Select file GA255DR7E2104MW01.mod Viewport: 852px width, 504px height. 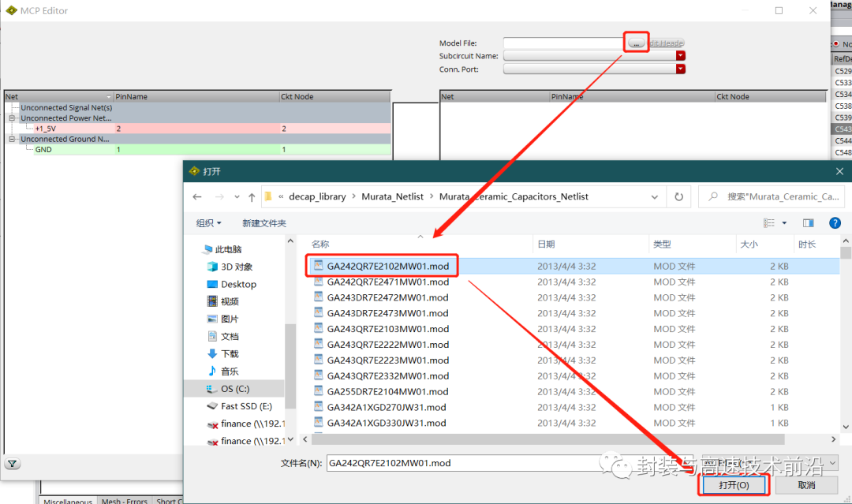click(x=388, y=391)
